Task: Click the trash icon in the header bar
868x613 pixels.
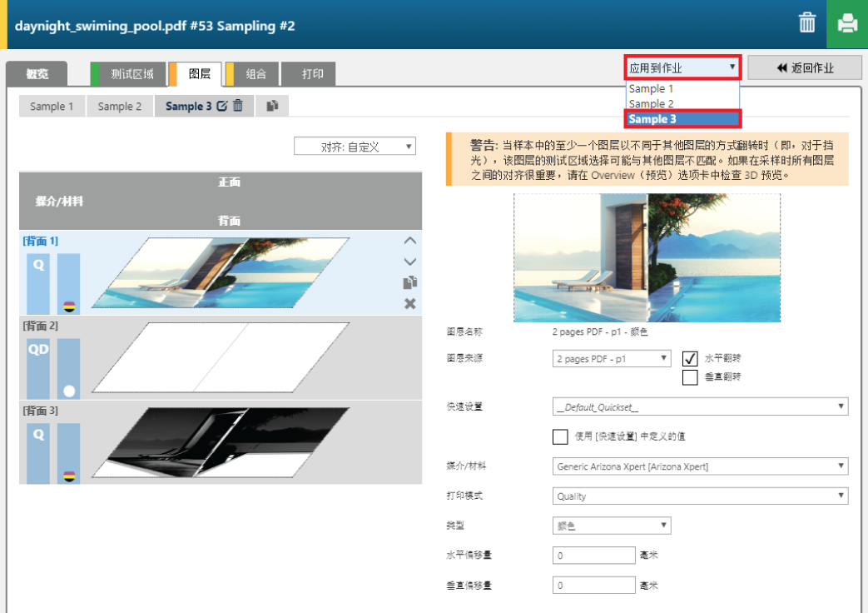Action: pyautogui.click(x=806, y=23)
